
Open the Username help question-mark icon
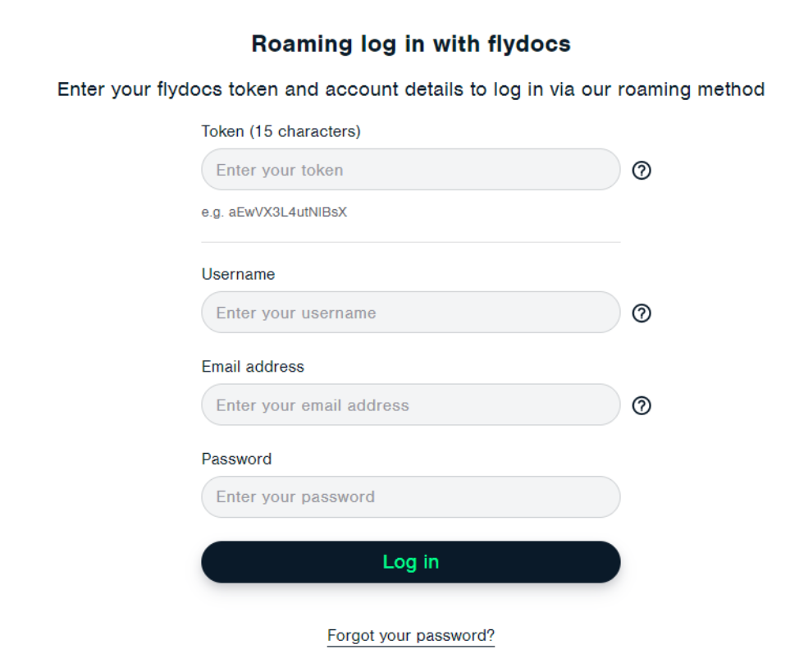tap(642, 313)
